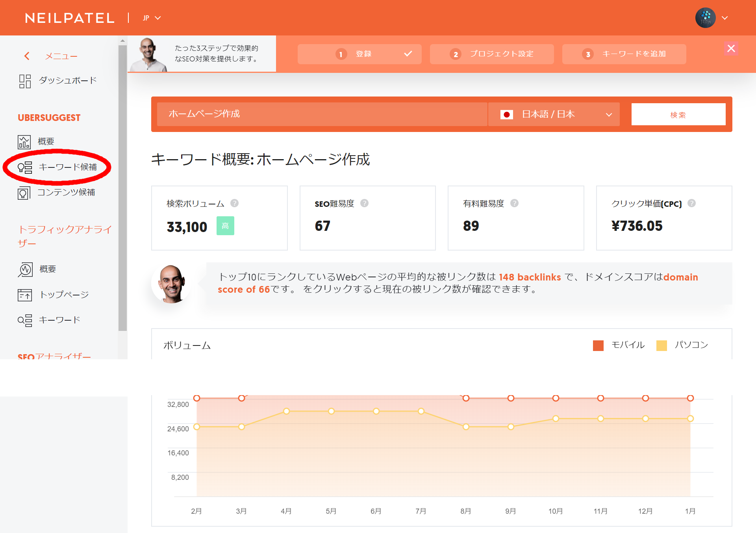Open the 日本語 / 日本 language dropdown
The width and height of the screenshot is (756, 533).
pos(554,114)
